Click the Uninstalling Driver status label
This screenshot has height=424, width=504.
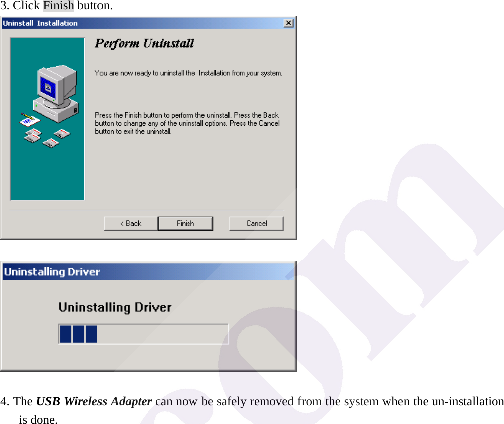pyautogui.click(x=115, y=307)
